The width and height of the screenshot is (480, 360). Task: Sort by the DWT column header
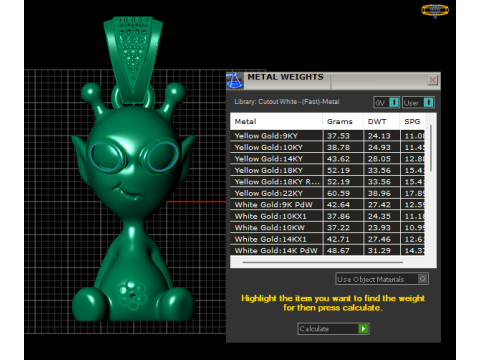tap(381, 121)
